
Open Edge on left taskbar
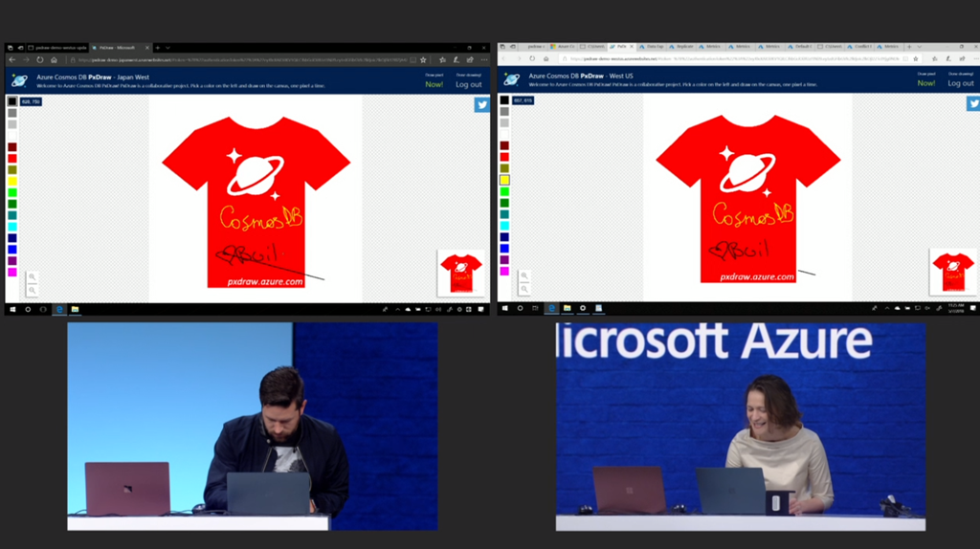pyautogui.click(x=59, y=309)
